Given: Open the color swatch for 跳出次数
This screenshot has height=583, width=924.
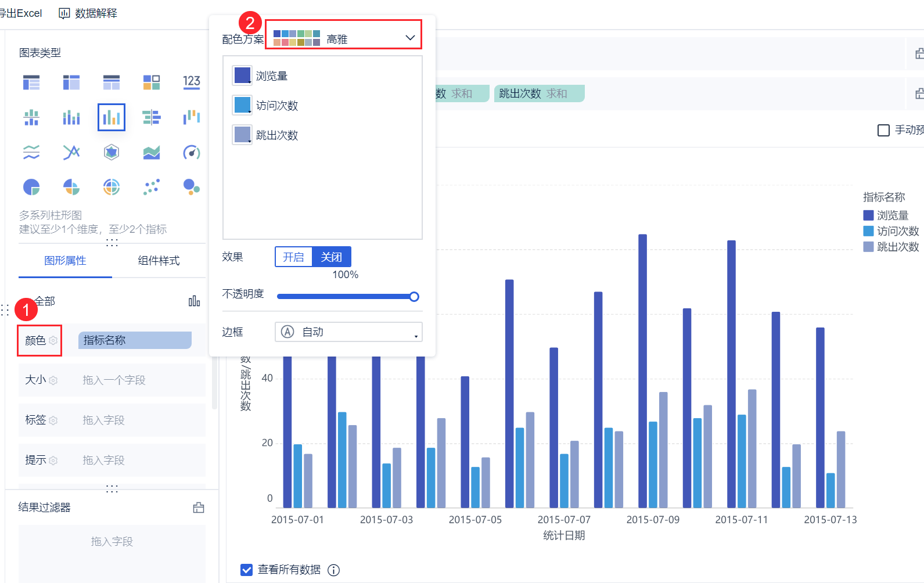Looking at the screenshot, I should click(242, 135).
